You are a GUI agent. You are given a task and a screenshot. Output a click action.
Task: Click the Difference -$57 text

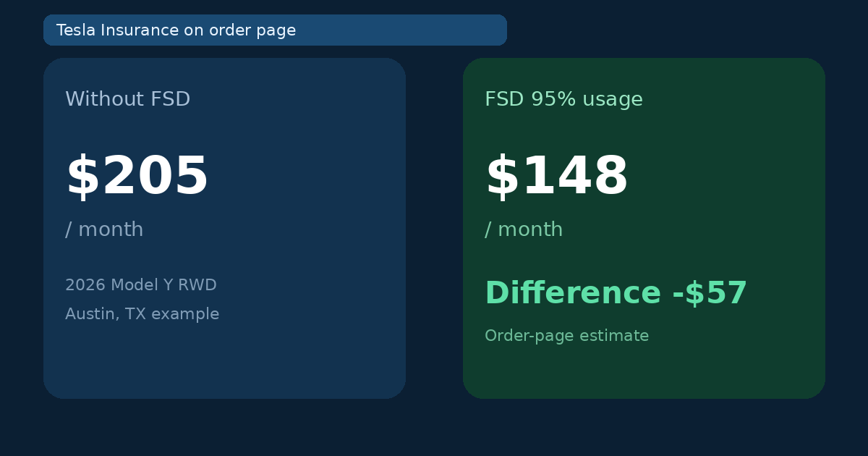[x=616, y=294]
